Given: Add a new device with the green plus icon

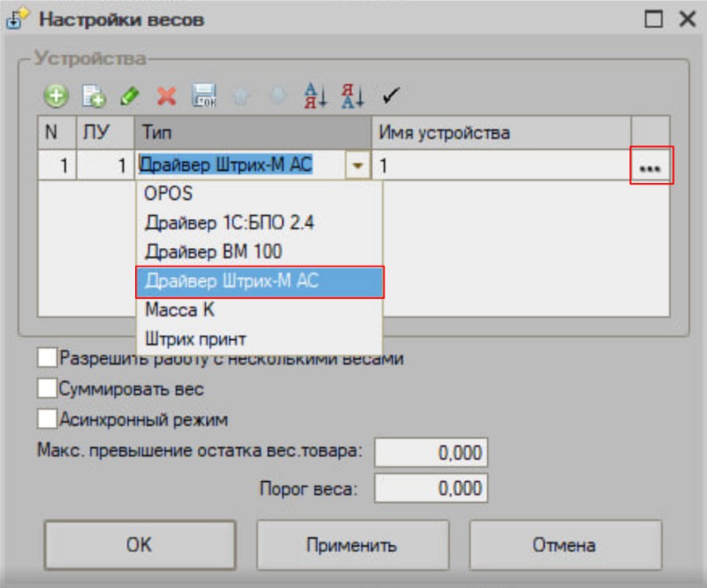Looking at the screenshot, I should [x=56, y=96].
